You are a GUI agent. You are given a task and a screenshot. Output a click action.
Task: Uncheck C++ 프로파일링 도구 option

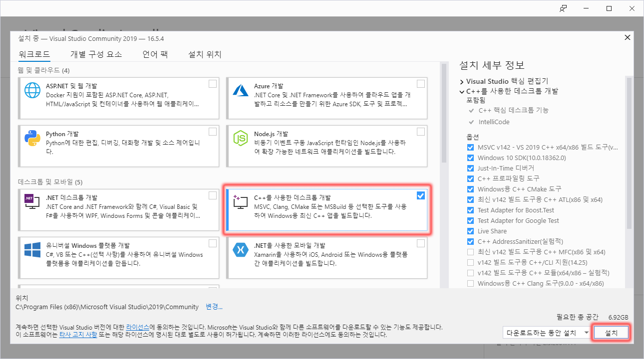click(470, 179)
